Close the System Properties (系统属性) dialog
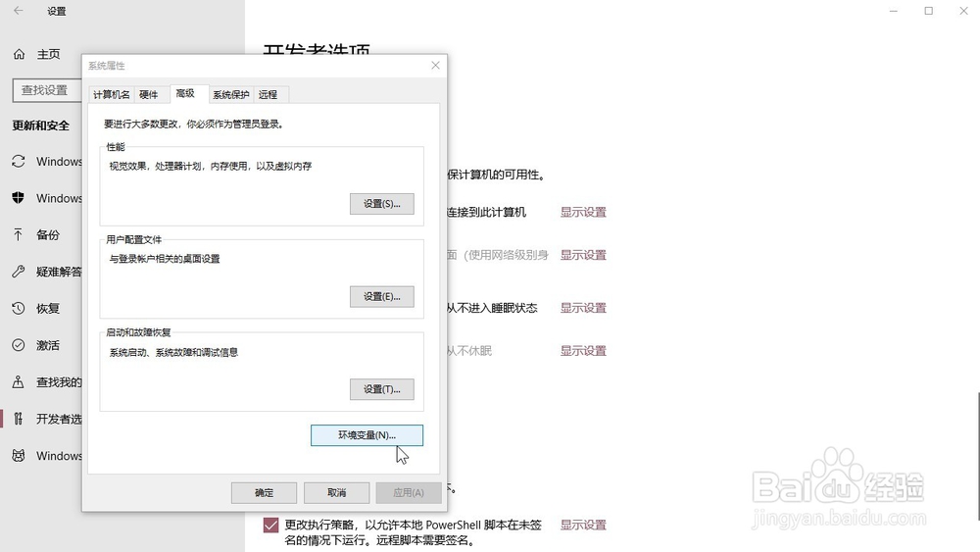The width and height of the screenshot is (980, 552). click(x=436, y=65)
